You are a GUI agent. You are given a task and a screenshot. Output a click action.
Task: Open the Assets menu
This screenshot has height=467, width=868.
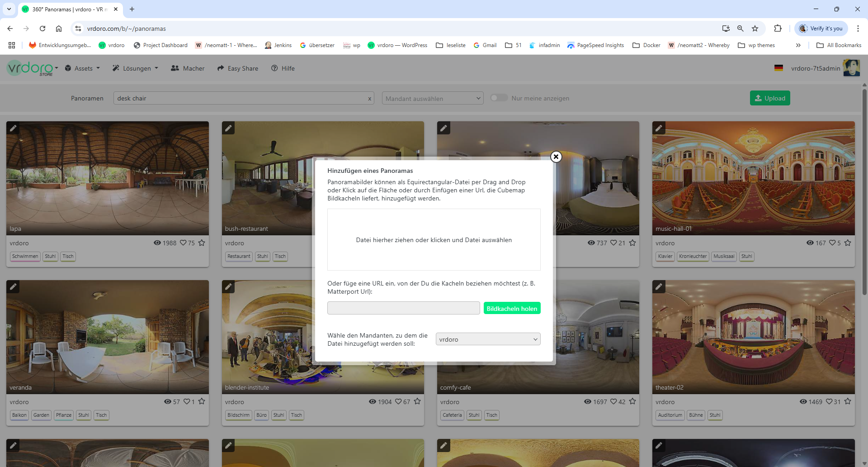click(83, 68)
